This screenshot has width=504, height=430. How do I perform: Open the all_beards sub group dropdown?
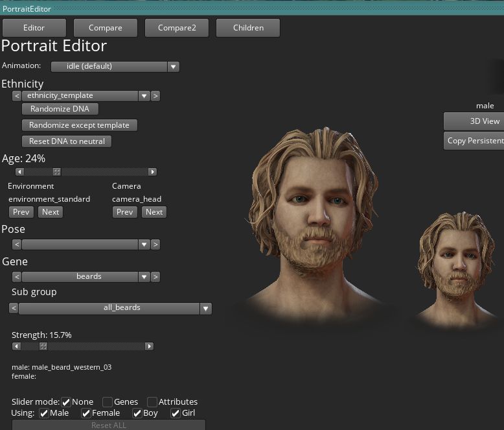click(109, 308)
